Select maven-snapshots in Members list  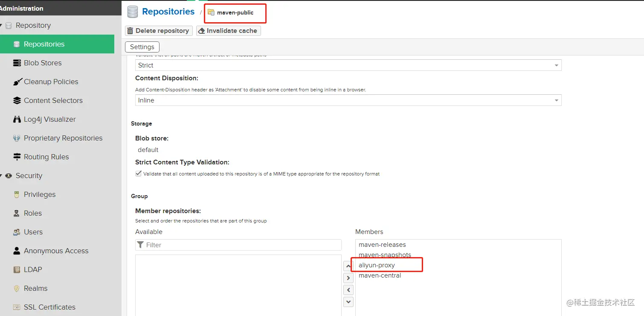click(385, 255)
